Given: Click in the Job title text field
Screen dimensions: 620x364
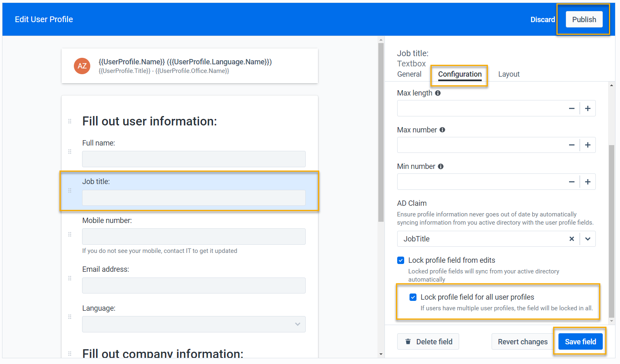Looking at the screenshot, I should 194,198.
